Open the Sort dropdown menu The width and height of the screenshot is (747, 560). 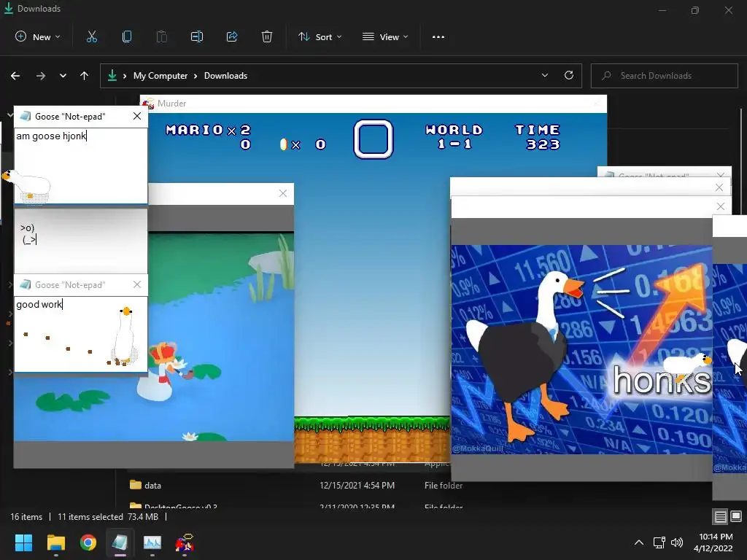[x=320, y=36]
